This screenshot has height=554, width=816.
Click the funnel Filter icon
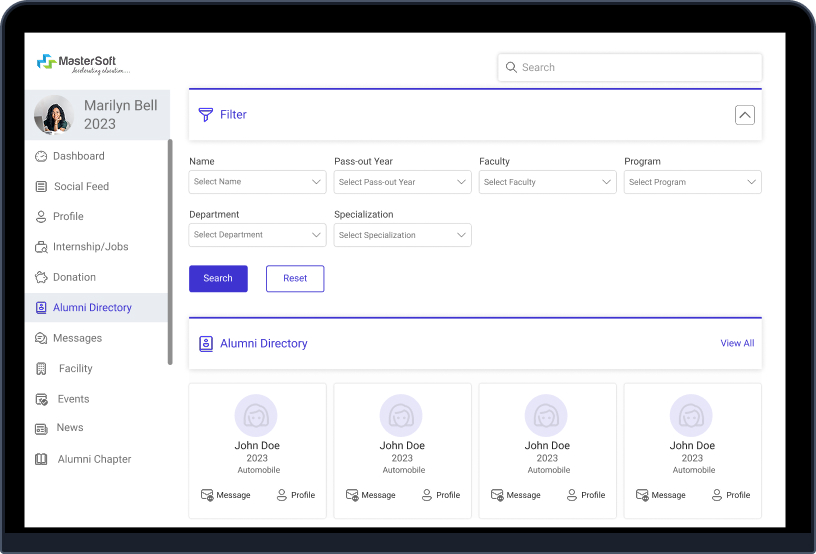click(x=206, y=115)
